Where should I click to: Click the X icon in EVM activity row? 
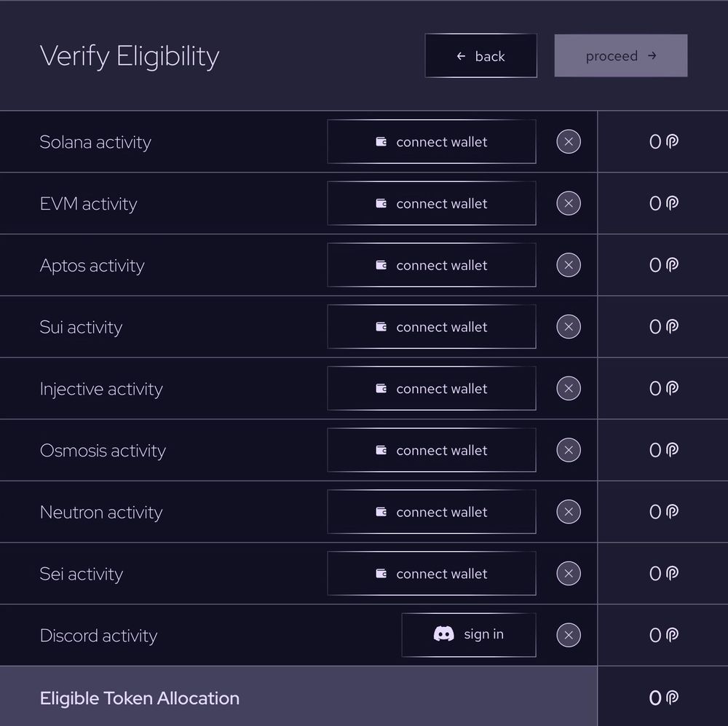coord(569,203)
